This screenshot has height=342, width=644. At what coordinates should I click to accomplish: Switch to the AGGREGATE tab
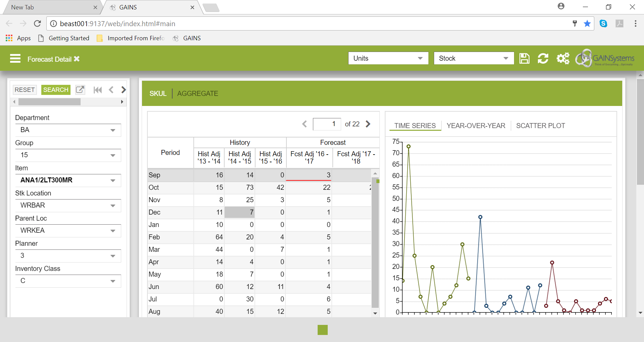(x=198, y=94)
